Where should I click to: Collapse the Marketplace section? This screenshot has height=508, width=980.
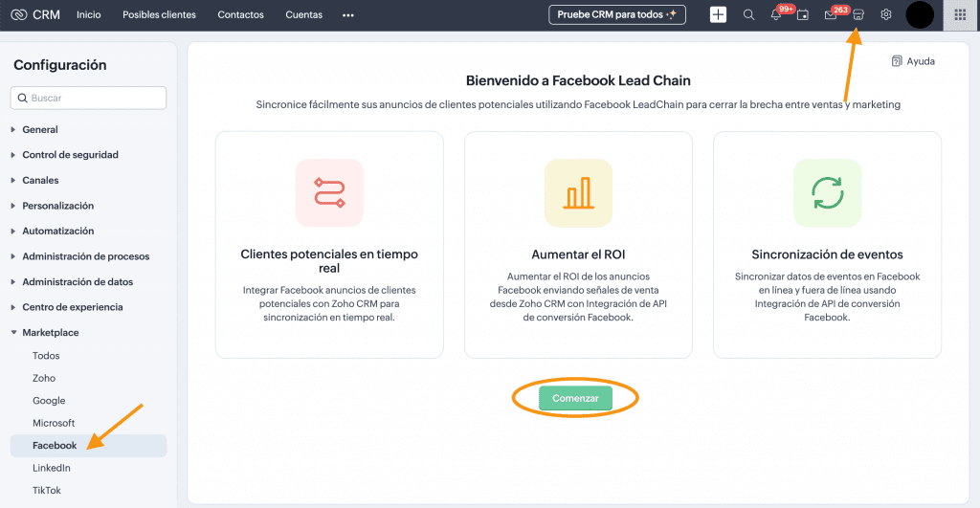51,332
